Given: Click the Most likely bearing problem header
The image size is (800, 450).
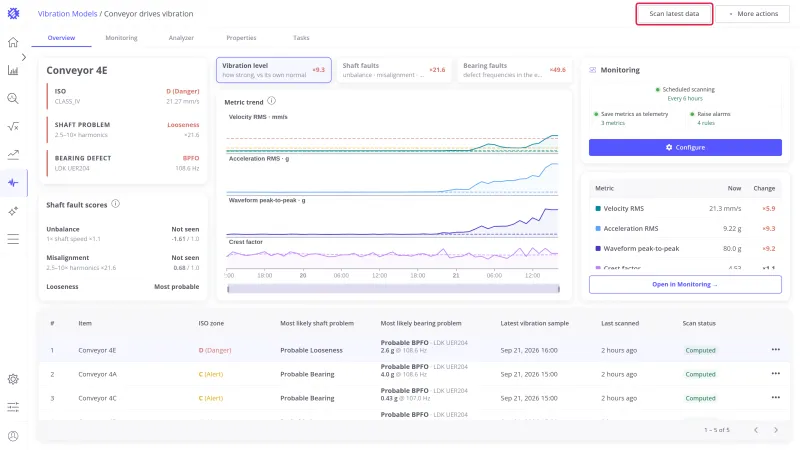Looking at the screenshot, I should pos(420,323).
